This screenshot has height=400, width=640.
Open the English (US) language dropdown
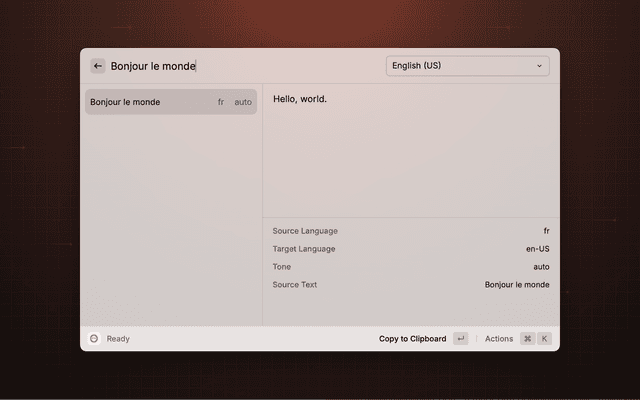pos(467,66)
